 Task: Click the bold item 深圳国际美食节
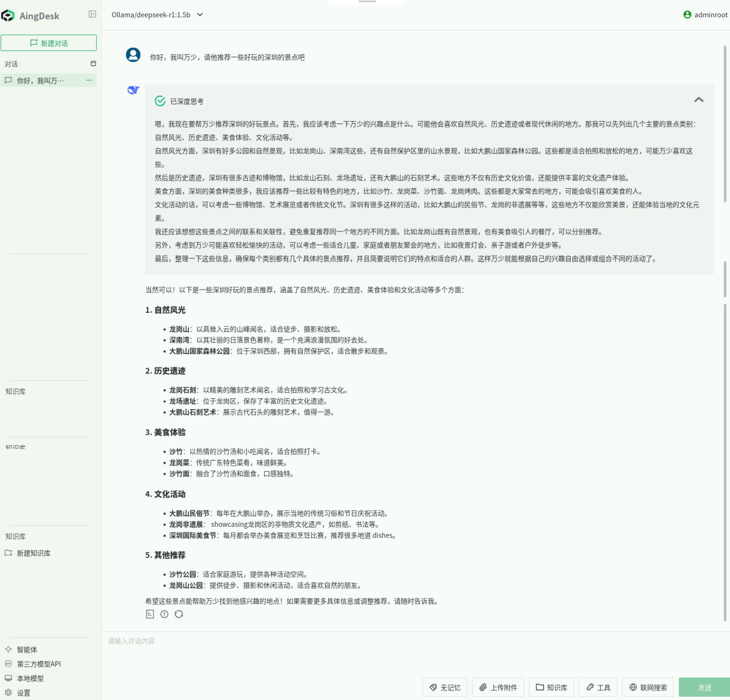tap(193, 535)
